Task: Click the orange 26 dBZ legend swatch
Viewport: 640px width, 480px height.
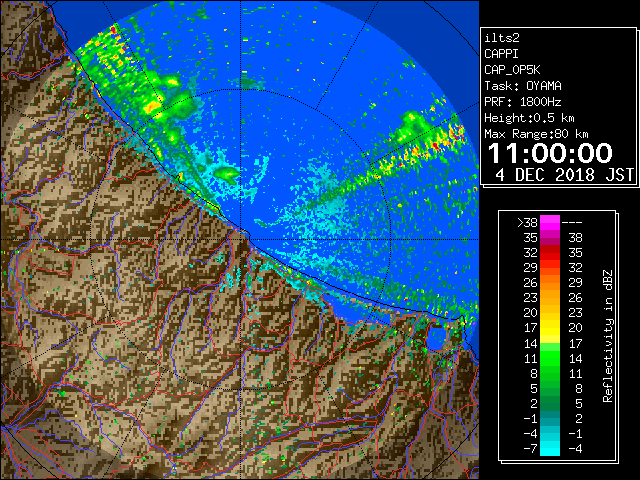Action: click(x=550, y=283)
